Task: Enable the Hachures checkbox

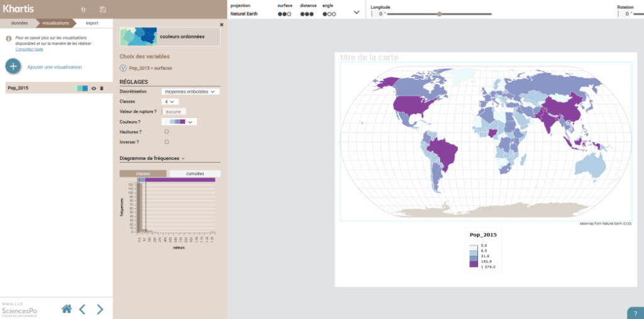Action: click(167, 132)
